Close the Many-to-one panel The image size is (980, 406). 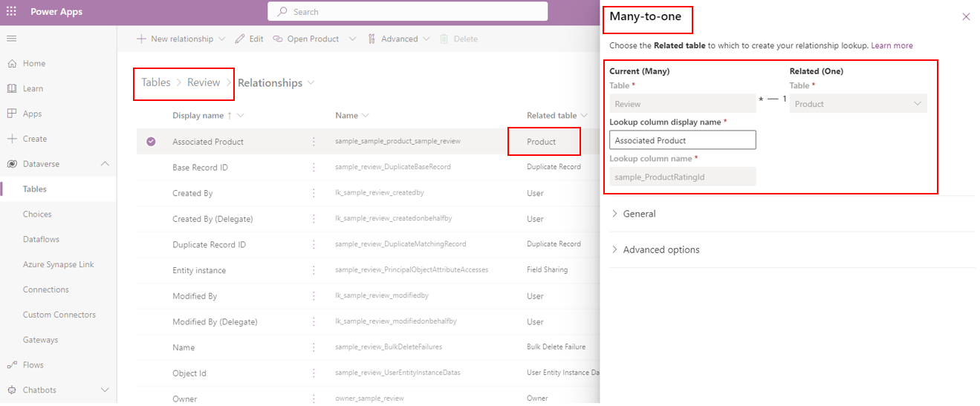[966, 17]
